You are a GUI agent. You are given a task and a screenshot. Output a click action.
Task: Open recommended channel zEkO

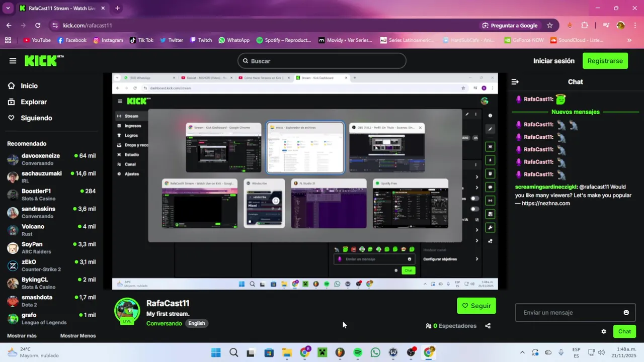click(x=51, y=265)
